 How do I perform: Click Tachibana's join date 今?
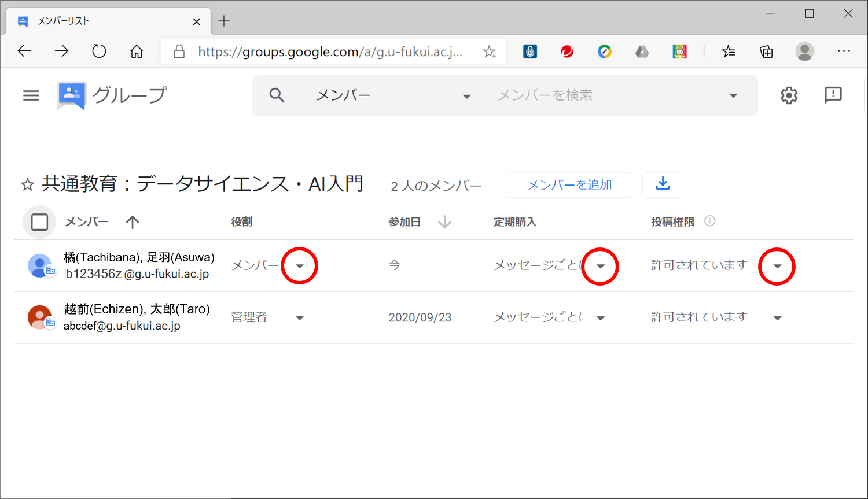(x=394, y=265)
